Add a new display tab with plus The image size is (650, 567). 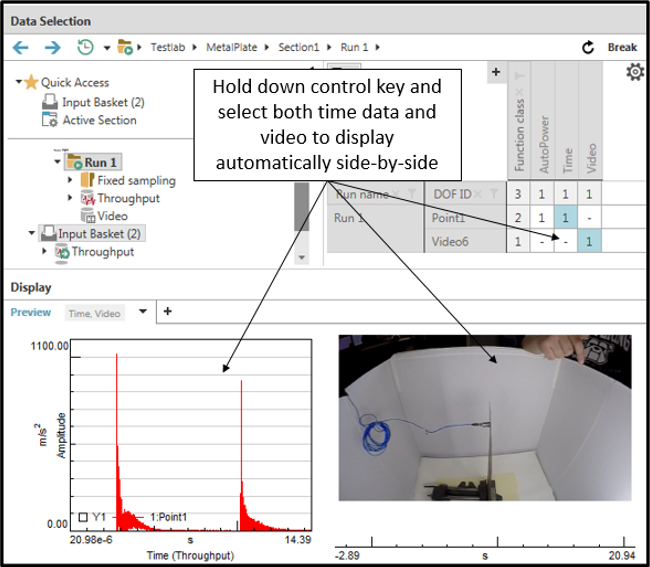click(x=167, y=312)
